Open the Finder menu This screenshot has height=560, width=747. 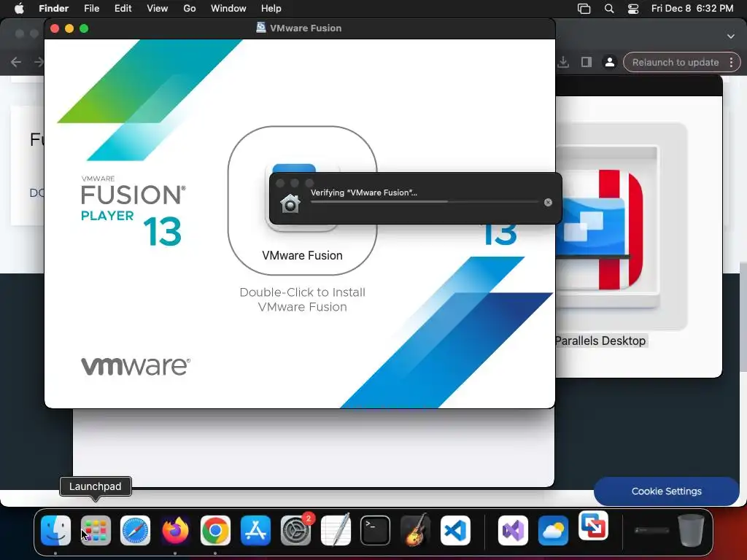(53, 9)
